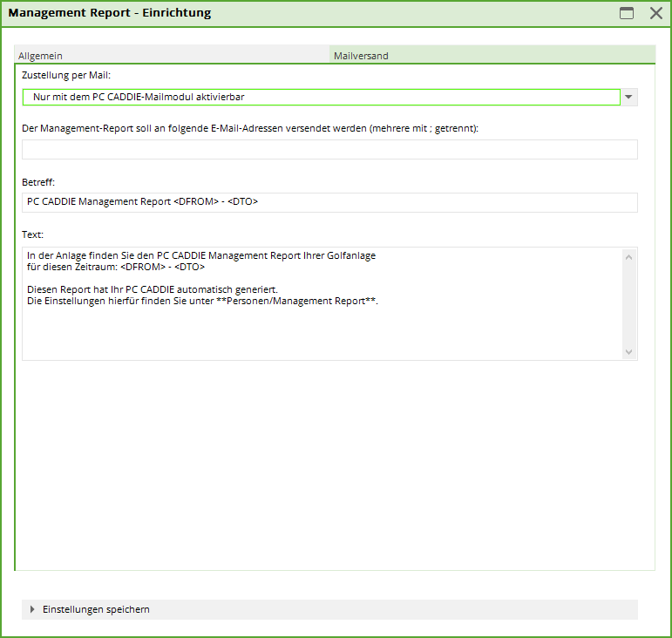Viewport: 672px width, 638px height.
Task: Click the line 'Die Einstellungen hierfür finden Sie'
Action: (202, 301)
